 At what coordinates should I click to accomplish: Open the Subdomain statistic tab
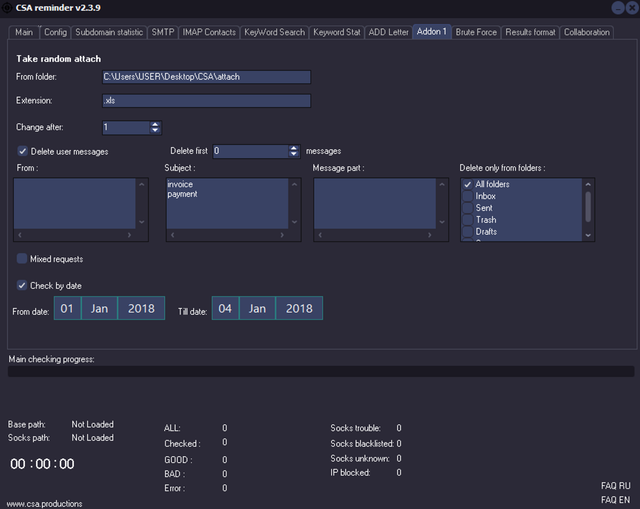click(x=109, y=32)
